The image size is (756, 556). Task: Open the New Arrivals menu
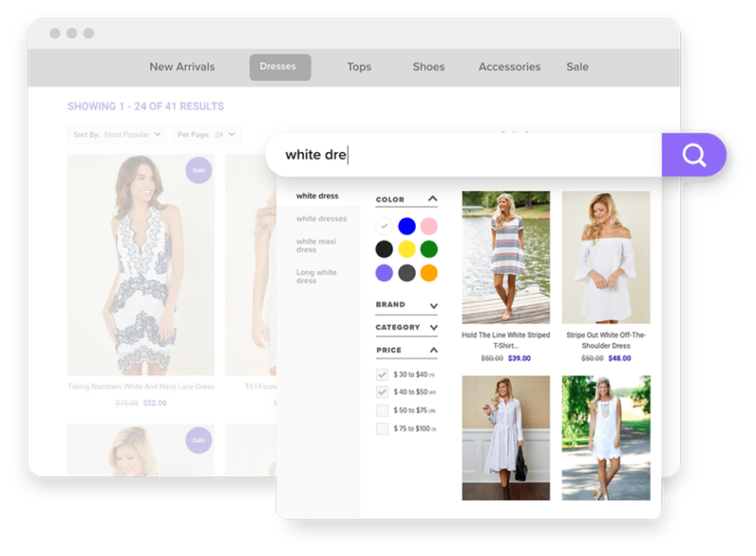pyautogui.click(x=181, y=67)
